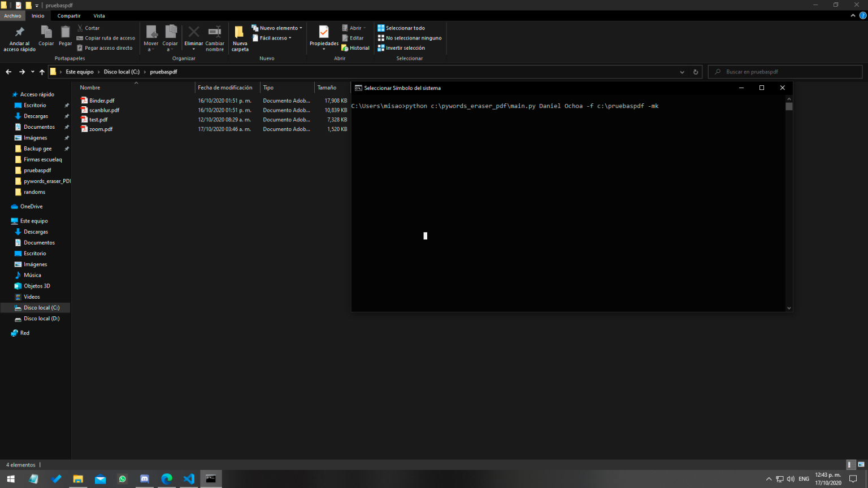
Task: Click Nueva carpeta icon
Action: tap(240, 33)
